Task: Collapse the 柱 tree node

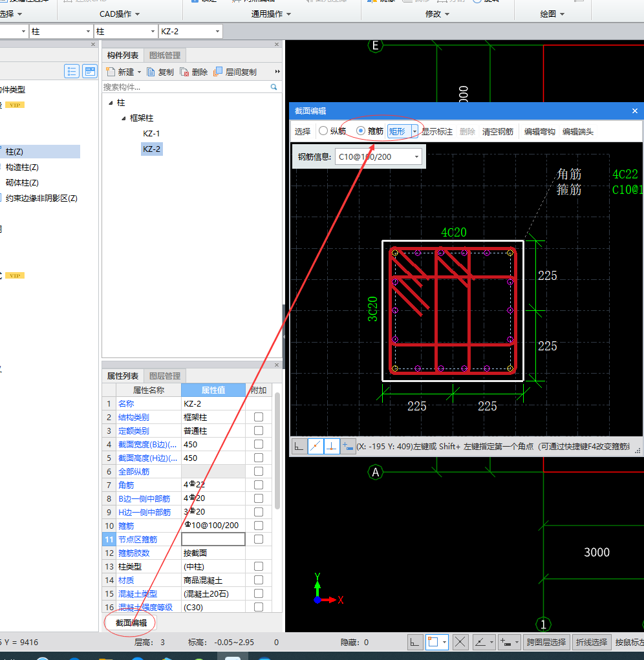Action: click(x=111, y=103)
